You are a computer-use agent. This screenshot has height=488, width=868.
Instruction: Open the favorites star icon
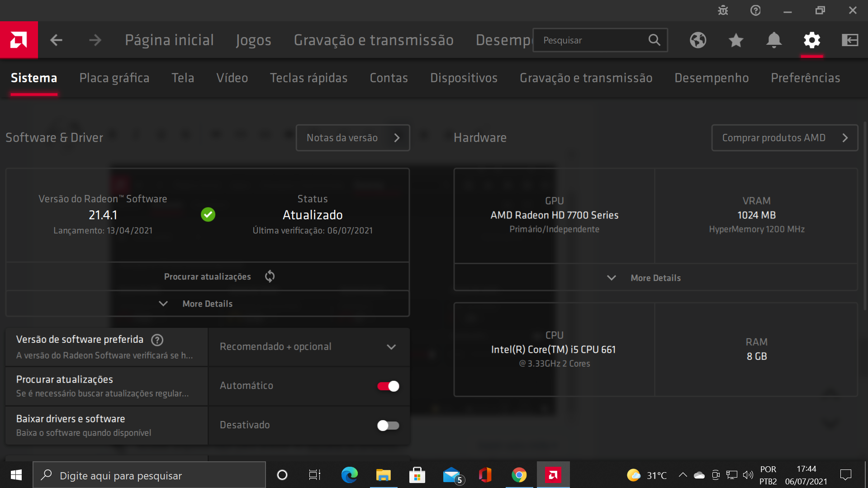click(x=736, y=40)
